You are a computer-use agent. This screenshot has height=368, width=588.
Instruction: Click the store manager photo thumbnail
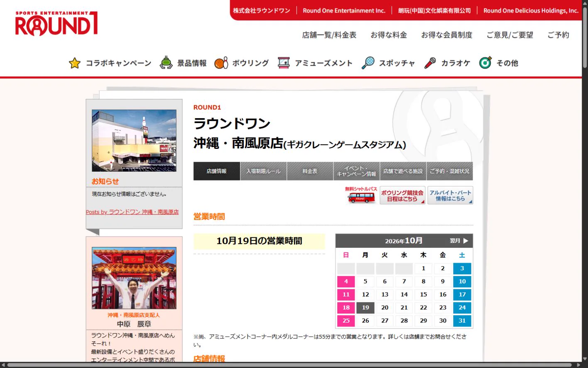coord(134,278)
